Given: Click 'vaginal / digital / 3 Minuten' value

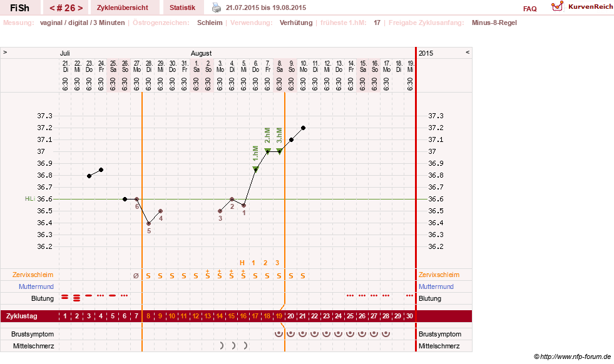Looking at the screenshot, I should pos(82,23).
